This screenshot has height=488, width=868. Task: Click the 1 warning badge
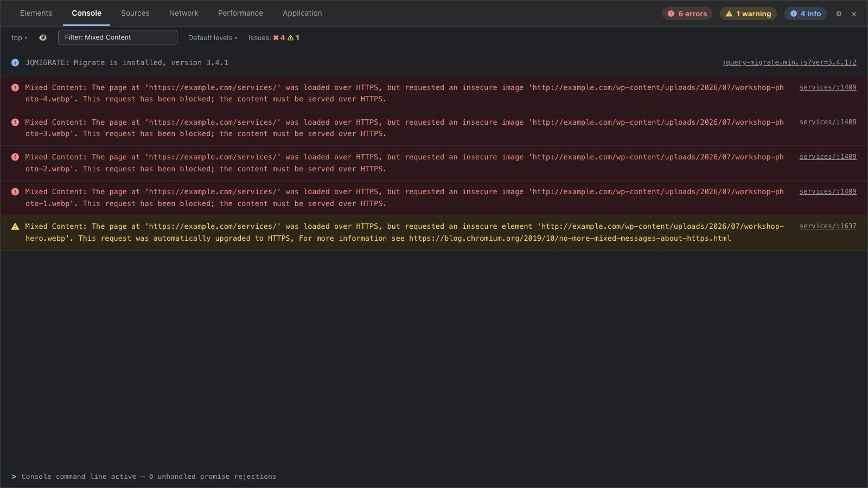pyautogui.click(x=748, y=14)
